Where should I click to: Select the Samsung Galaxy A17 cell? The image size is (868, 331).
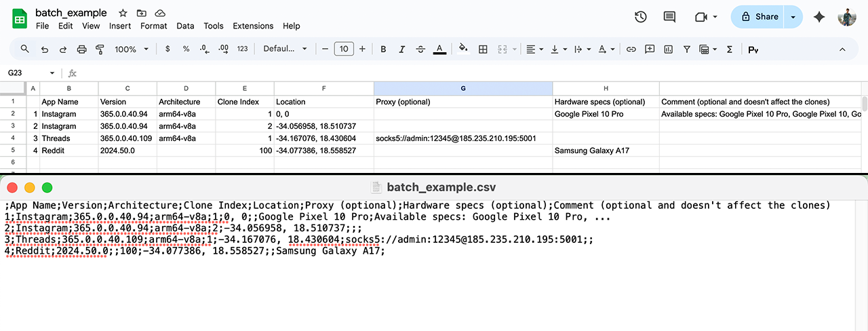click(606, 151)
